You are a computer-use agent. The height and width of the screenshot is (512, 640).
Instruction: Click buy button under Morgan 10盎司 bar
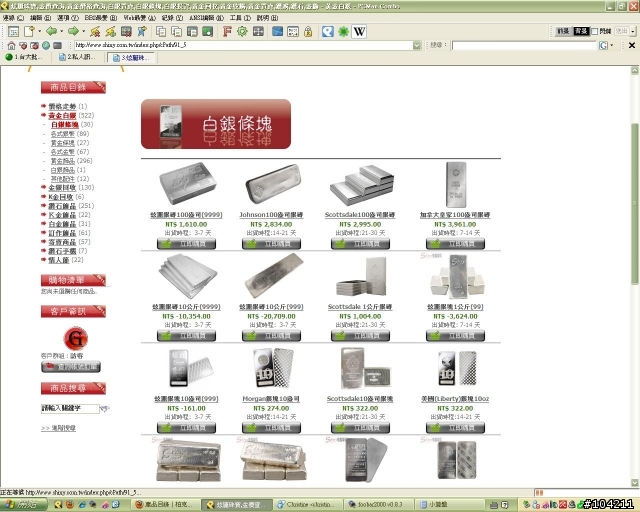coord(271,427)
